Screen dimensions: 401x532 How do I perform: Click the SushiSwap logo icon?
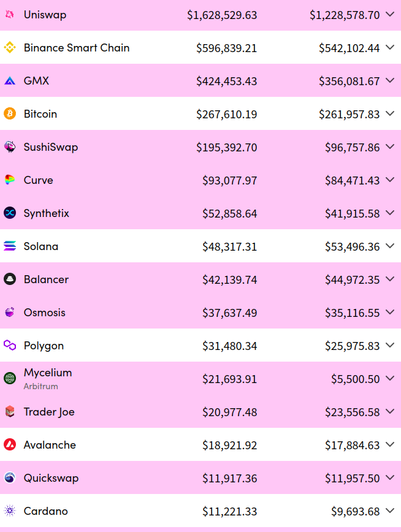click(9, 147)
